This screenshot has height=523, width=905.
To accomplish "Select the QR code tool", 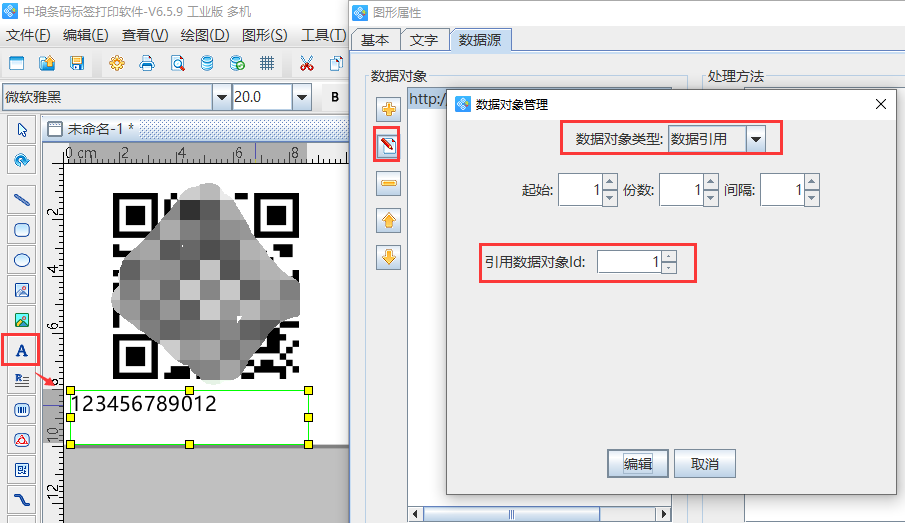I will point(22,470).
